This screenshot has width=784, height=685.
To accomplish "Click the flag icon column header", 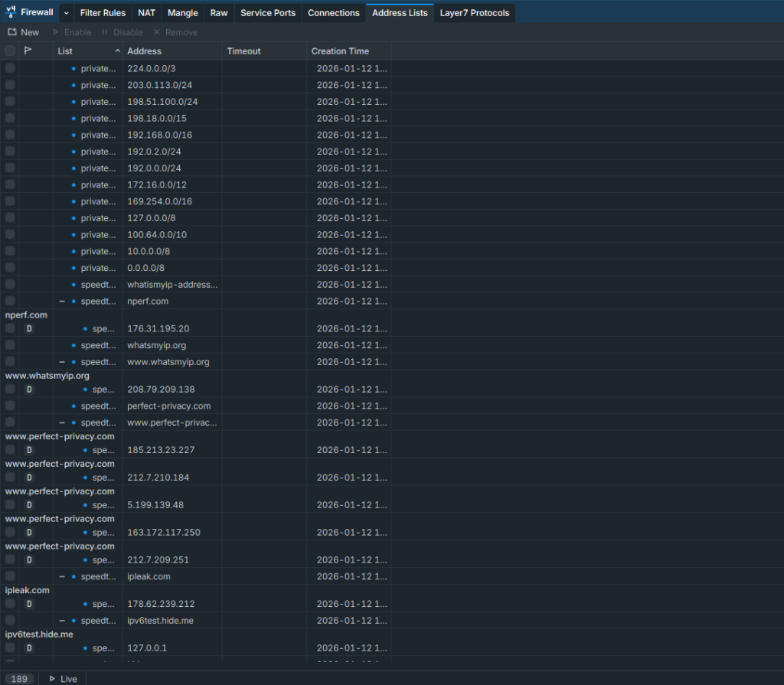I will coord(28,51).
